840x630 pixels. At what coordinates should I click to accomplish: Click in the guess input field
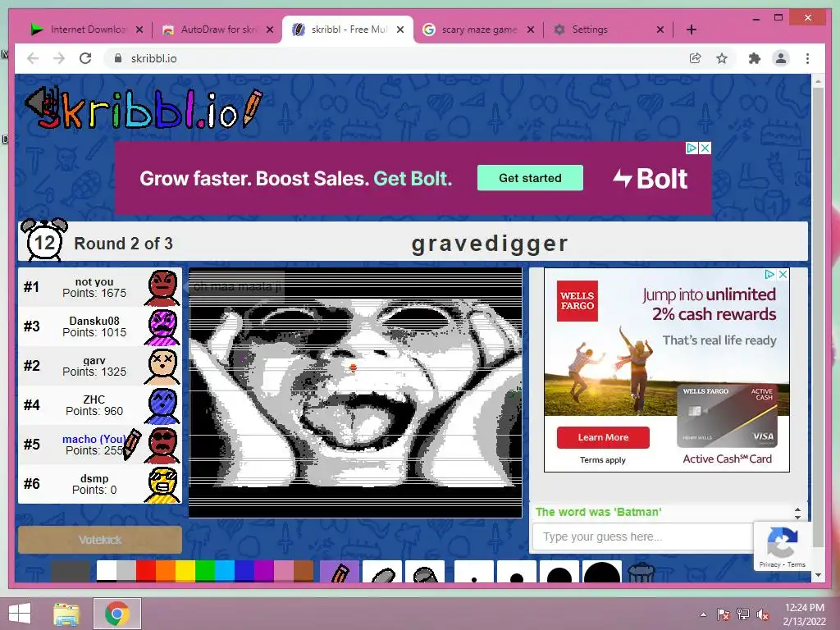[x=643, y=536]
